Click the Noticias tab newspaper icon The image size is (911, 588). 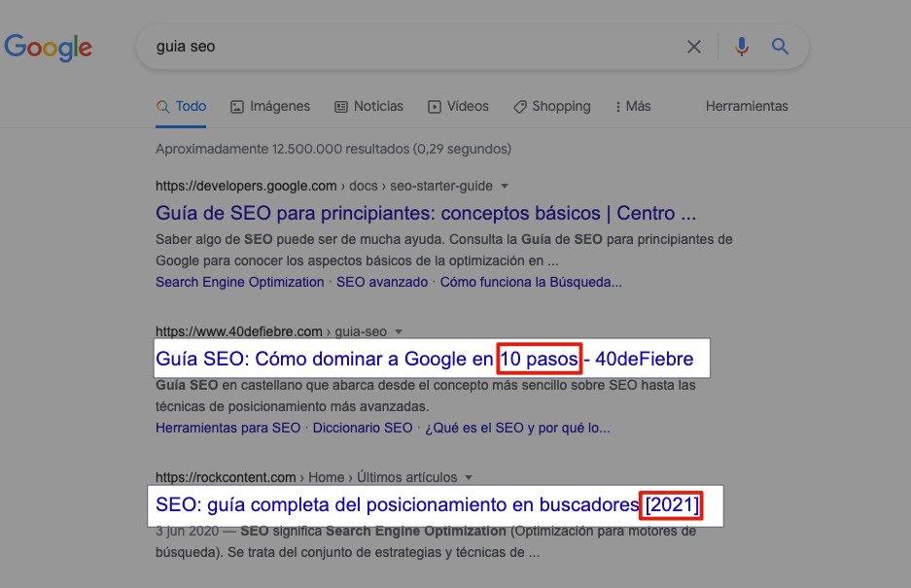point(341,107)
